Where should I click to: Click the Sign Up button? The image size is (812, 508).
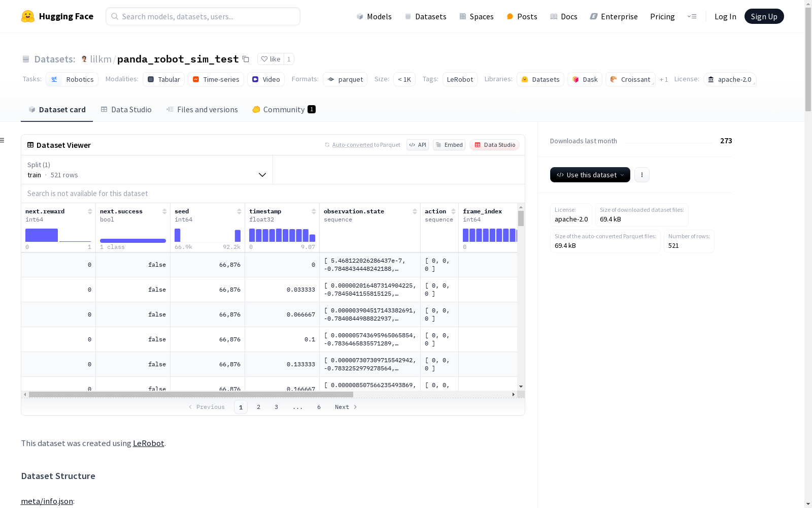(x=764, y=16)
